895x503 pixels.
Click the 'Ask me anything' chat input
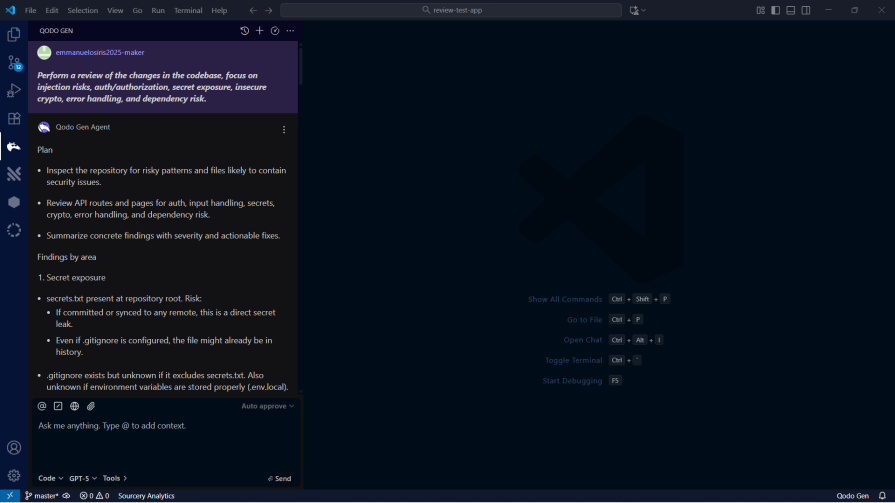pos(160,426)
